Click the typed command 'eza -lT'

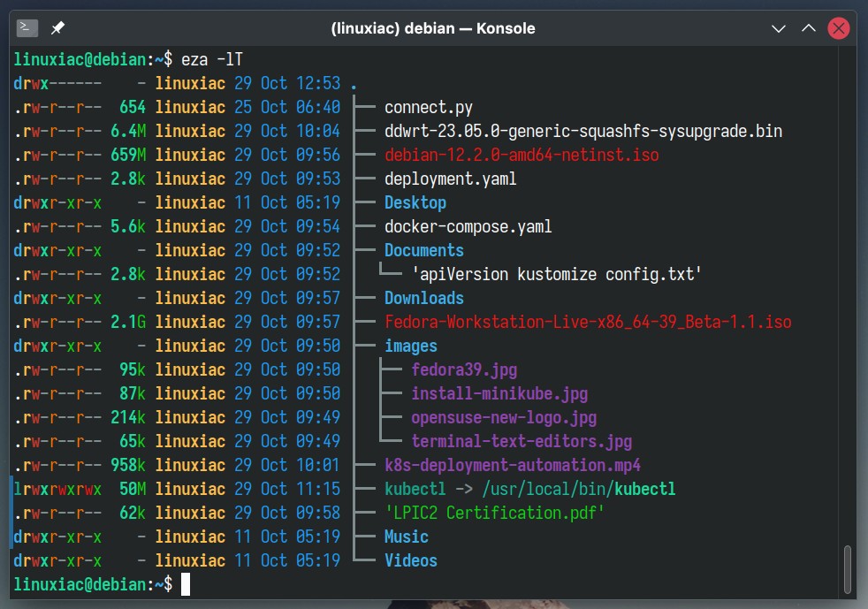pyautogui.click(x=212, y=59)
